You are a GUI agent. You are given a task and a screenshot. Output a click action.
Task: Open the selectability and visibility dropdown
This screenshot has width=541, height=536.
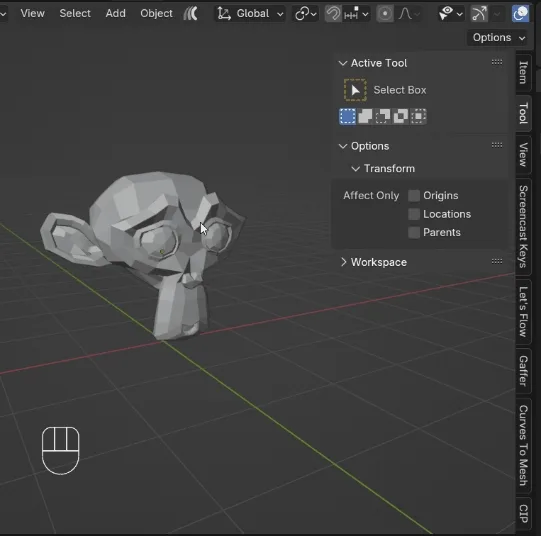[x=451, y=14]
